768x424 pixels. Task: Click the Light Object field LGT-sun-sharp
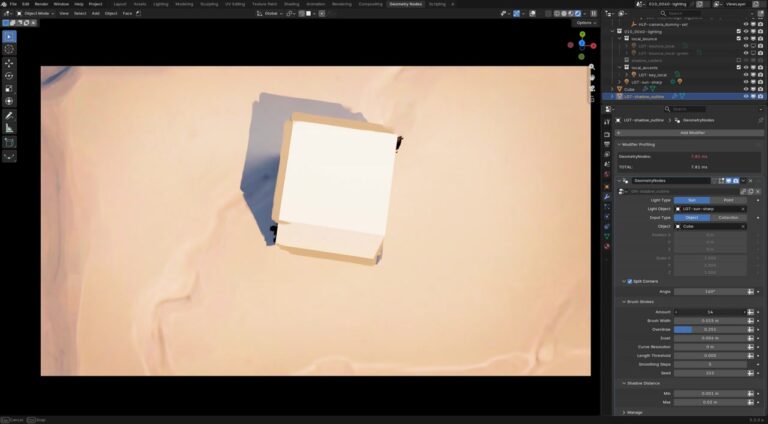coord(710,209)
